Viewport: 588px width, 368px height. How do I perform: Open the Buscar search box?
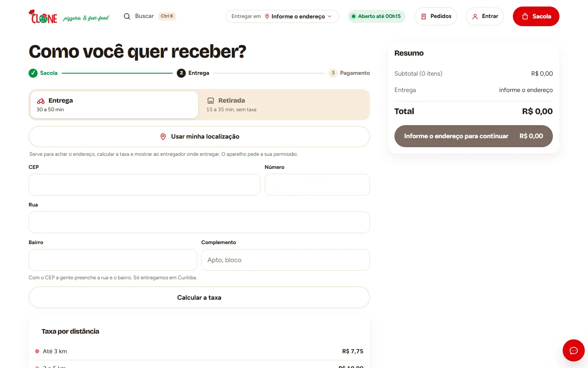(x=149, y=16)
